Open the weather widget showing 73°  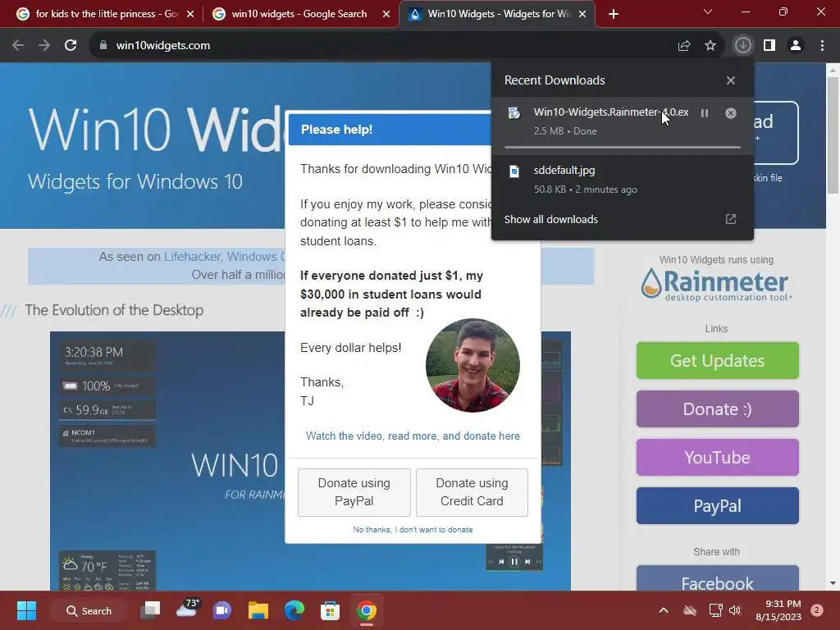point(187,609)
